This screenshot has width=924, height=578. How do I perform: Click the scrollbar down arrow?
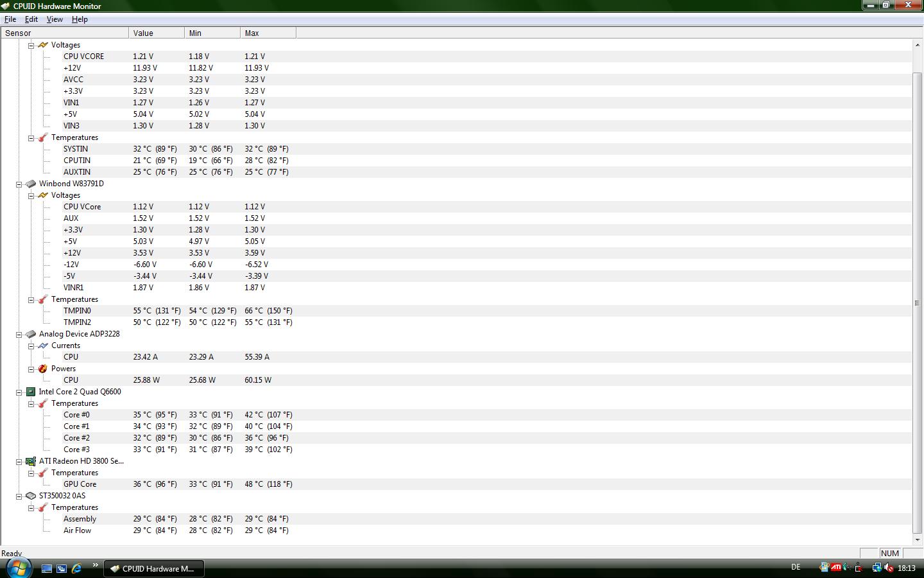click(x=917, y=540)
